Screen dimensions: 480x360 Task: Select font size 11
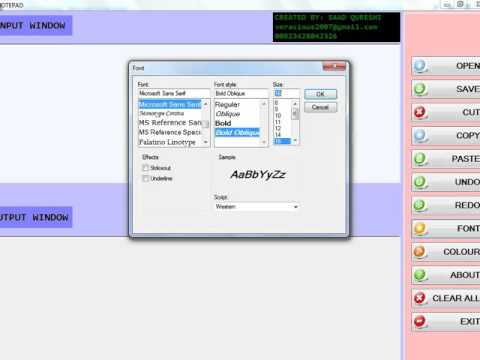click(x=278, y=122)
